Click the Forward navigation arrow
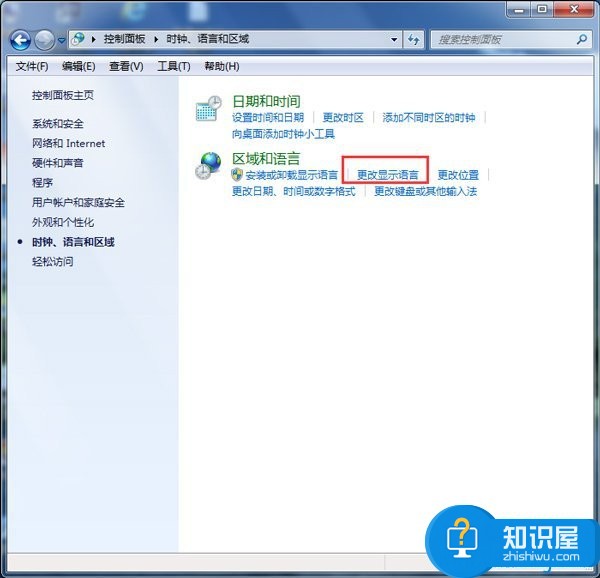The width and height of the screenshot is (600, 578). pyautogui.click(x=44, y=40)
